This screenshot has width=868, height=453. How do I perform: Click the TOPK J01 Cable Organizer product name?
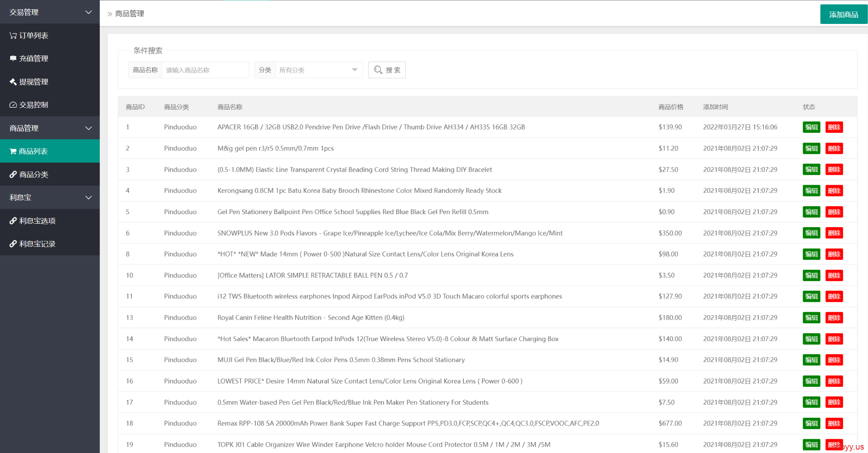(x=384, y=445)
